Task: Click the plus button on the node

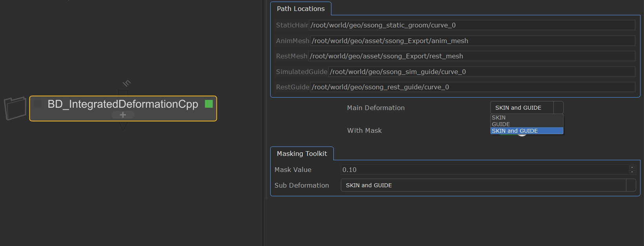Action: point(123,115)
